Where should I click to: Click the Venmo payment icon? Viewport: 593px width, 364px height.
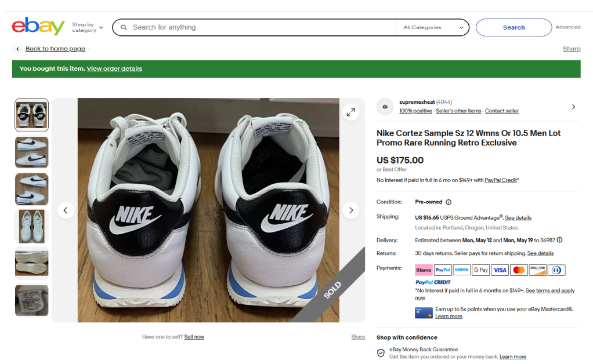click(462, 270)
